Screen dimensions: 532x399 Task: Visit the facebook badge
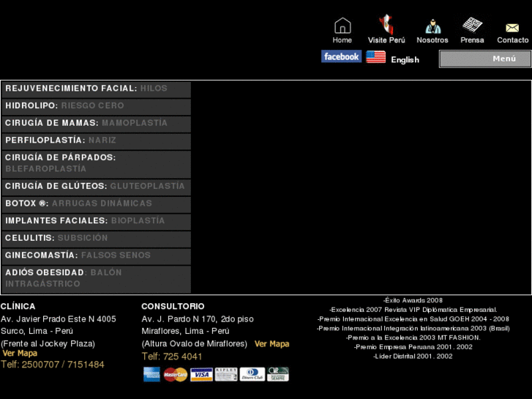(x=341, y=56)
